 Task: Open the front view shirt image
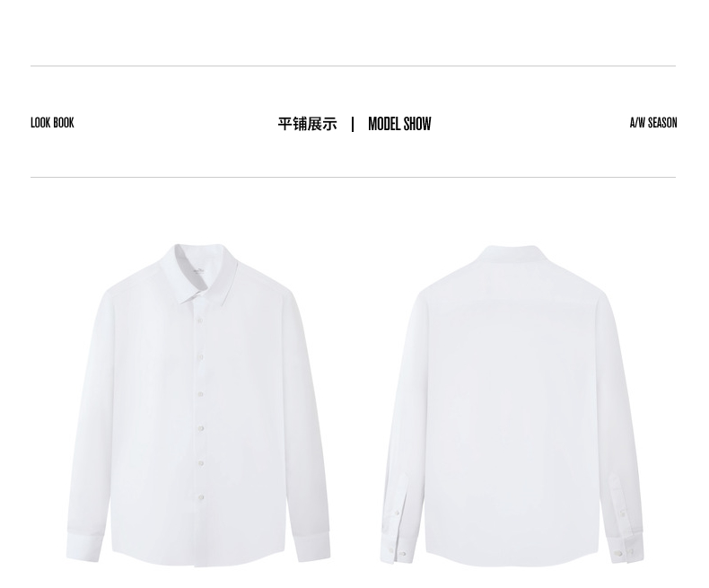pyautogui.click(x=198, y=406)
